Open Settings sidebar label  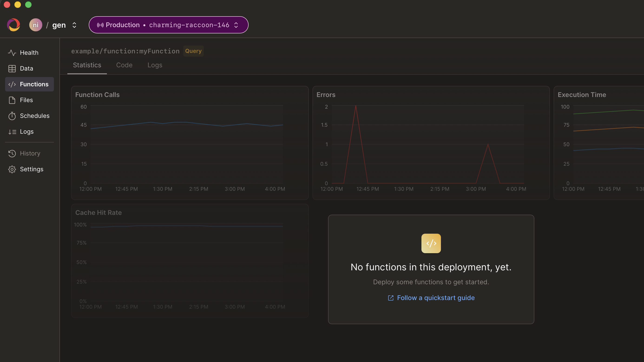coord(32,169)
